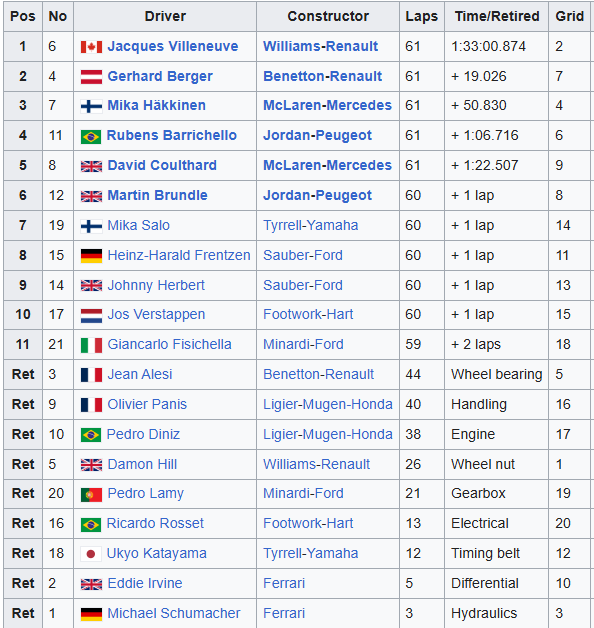Click the UK flag beside David Coulthard
This screenshot has height=628, width=594.
click(91, 166)
